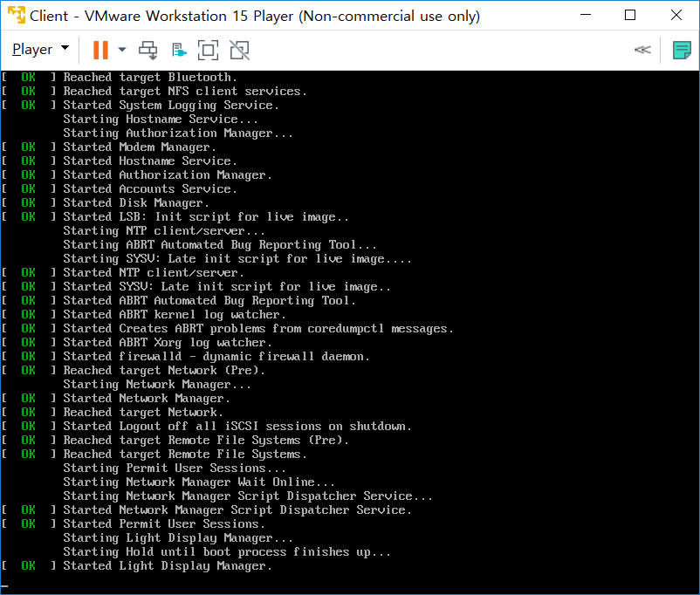Click 'Started Permit User Sessions.' line

(x=164, y=524)
